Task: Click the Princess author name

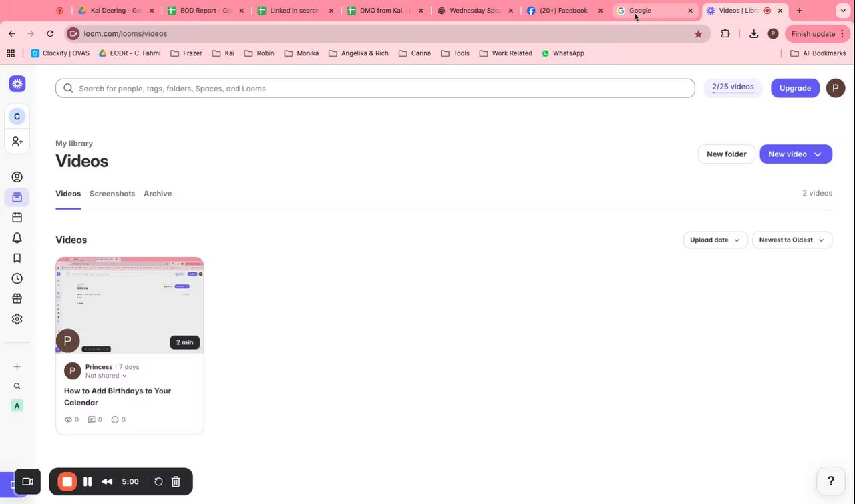Action: click(99, 367)
